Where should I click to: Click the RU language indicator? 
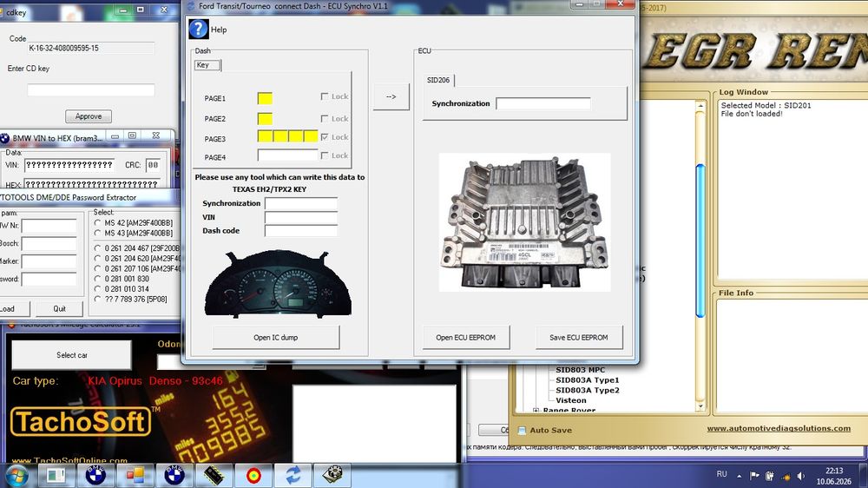pyautogui.click(x=721, y=474)
